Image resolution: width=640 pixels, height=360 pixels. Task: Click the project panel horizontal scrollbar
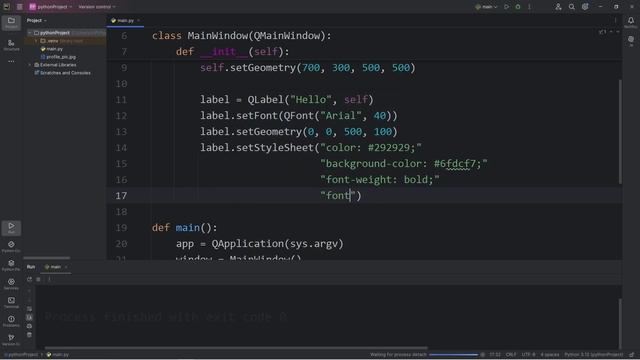47,258
